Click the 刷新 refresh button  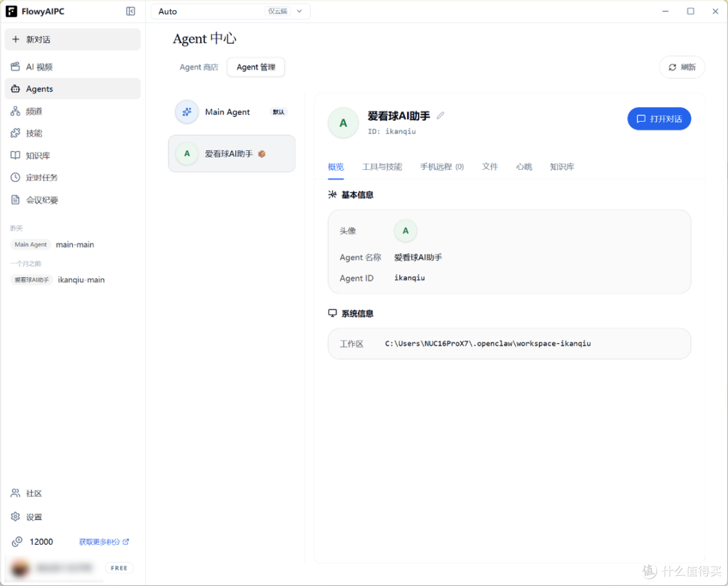point(681,67)
